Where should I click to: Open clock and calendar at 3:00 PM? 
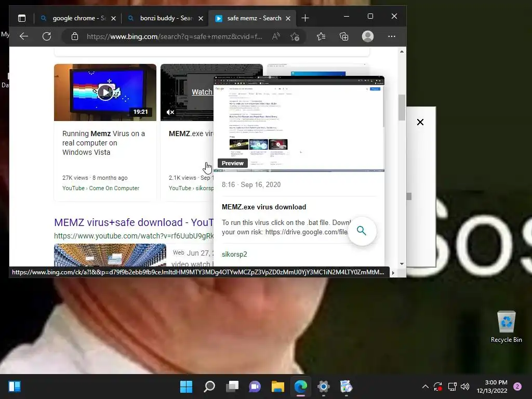492,387
